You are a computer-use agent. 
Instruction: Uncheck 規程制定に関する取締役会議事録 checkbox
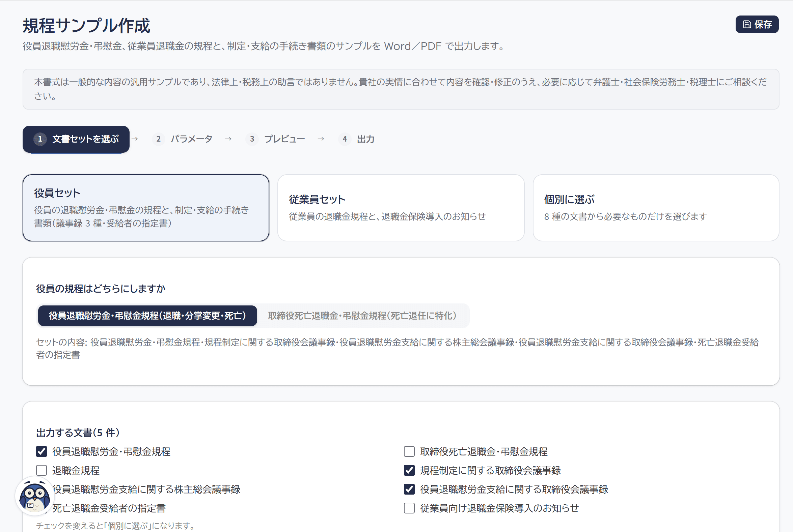409,471
